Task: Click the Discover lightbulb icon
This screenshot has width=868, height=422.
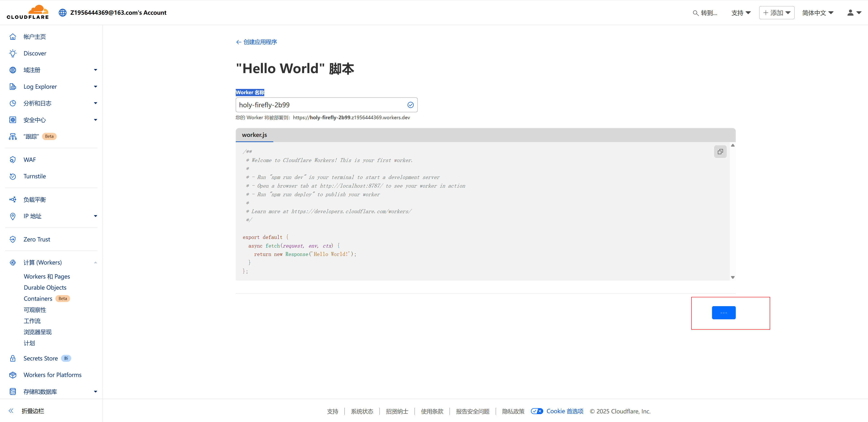Action: (13, 53)
